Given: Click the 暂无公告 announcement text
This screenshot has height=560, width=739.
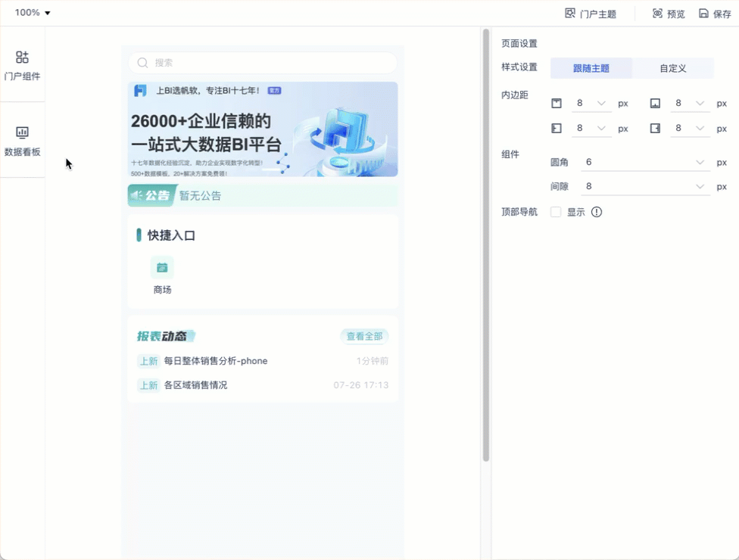Looking at the screenshot, I should (200, 196).
